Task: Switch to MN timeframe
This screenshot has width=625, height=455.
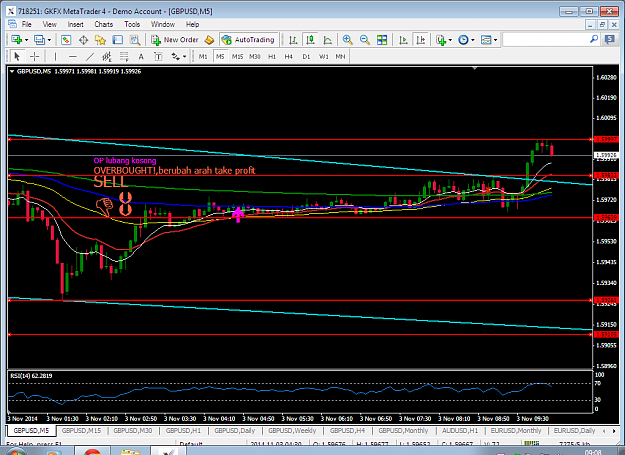Action: [x=340, y=57]
